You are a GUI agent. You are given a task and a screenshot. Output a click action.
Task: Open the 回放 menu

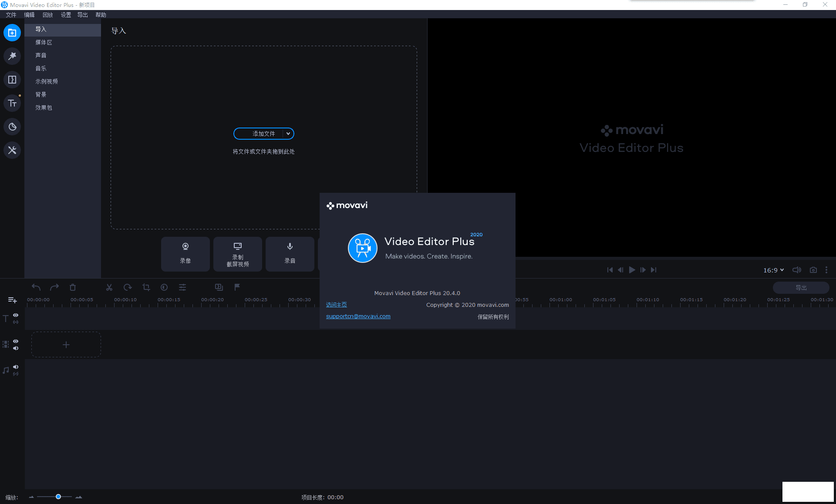pyautogui.click(x=47, y=15)
